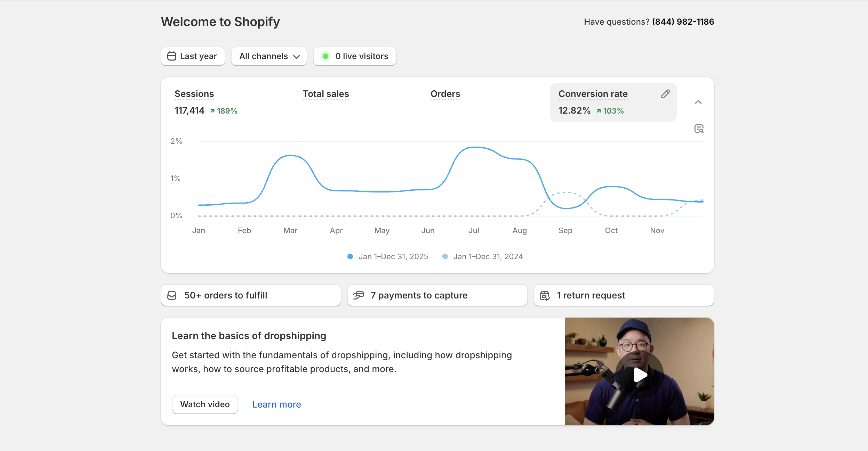Open the report view icon beside chart
868x451 pixels.
pyautogui.click(x=699, y=129)
